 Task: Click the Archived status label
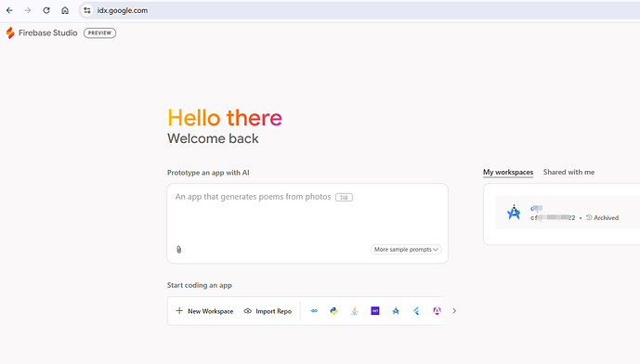(x=603, y=218)
